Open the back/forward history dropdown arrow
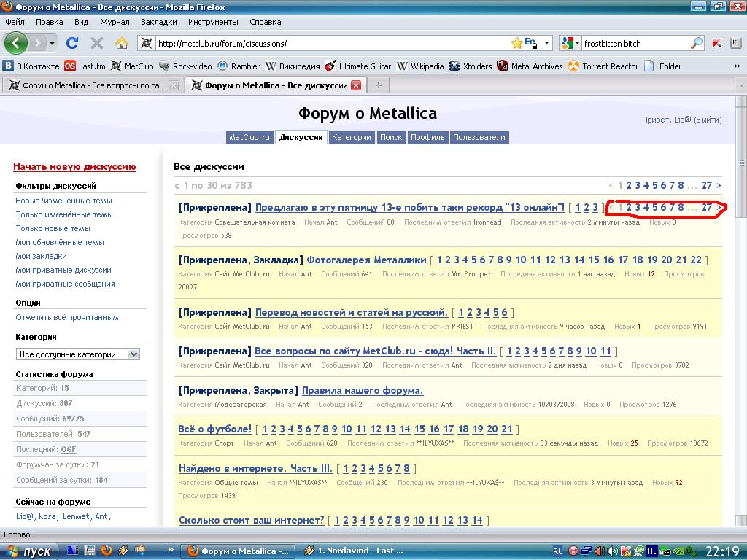This screenshot has height=560, width=747. [x=53, y=43]
